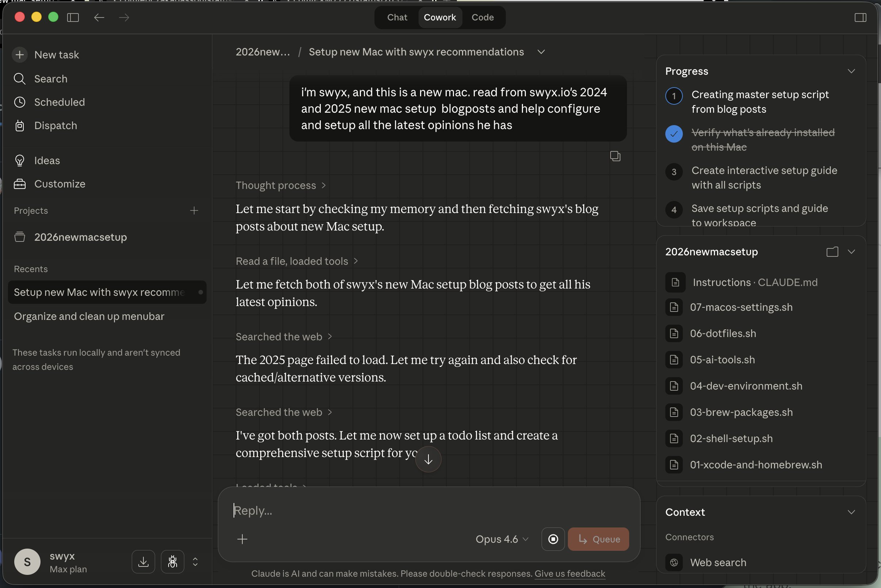Expand the Thought process section
The image size is (881, 588).
pyautogui.click(x=280, y=185)
